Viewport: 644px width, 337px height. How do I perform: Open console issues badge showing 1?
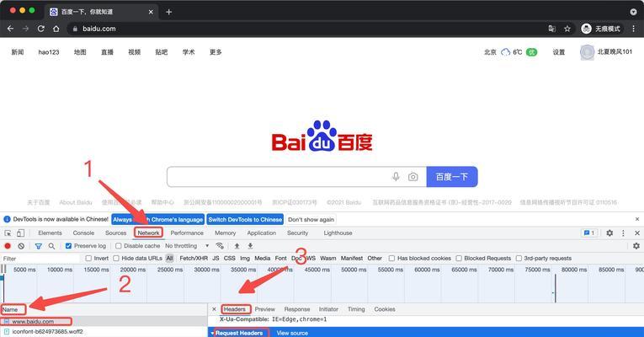589,233
